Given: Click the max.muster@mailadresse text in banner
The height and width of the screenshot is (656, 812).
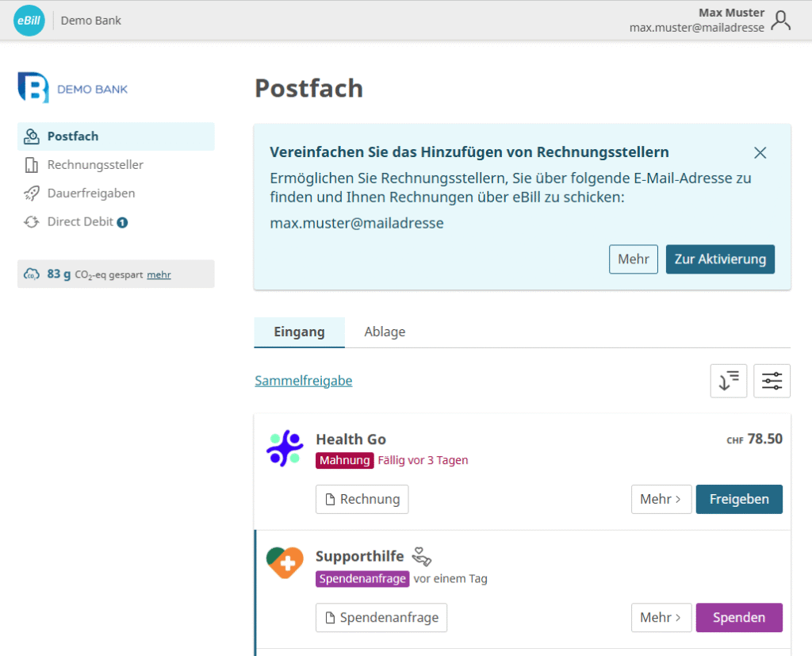Looking at the screenshot, I should coord(357,224).
